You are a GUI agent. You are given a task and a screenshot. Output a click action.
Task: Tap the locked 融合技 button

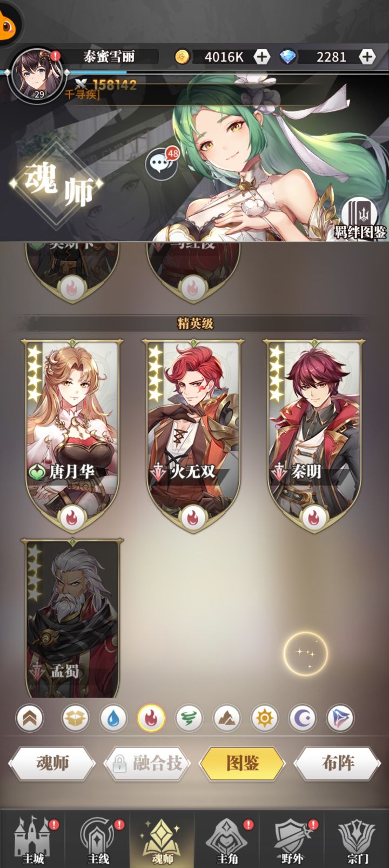click(x=147, y=763)
